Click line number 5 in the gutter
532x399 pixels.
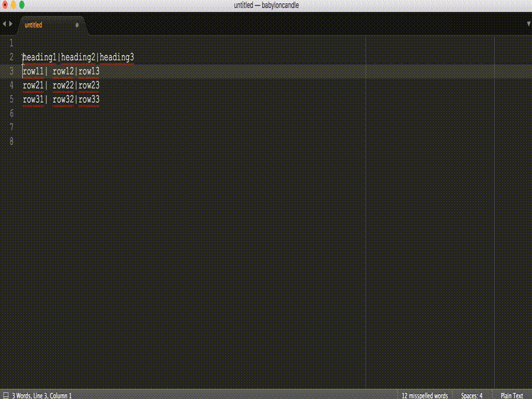click(x=11, y=99)
